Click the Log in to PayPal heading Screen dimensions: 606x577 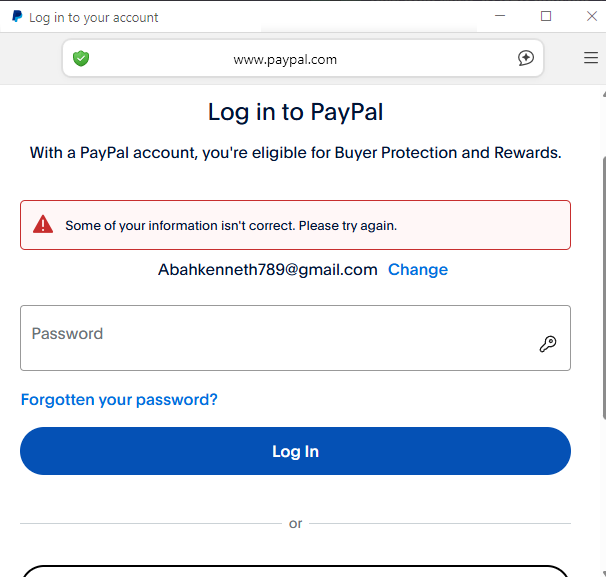tap(295, 112)
